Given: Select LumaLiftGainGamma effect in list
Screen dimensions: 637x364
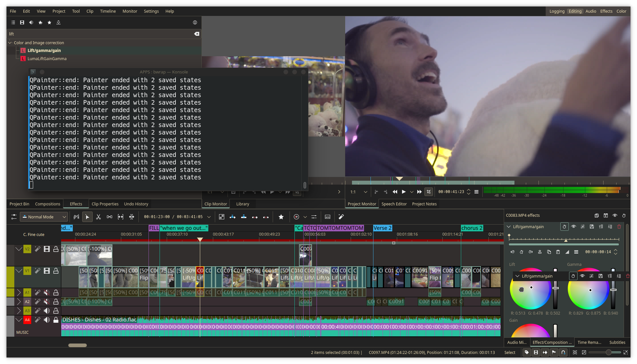Looking at the screenshot, I should tap(47, 59).
